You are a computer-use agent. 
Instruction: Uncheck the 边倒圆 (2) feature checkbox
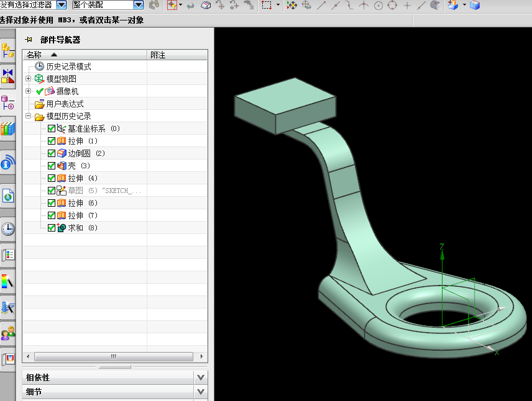(x=52, y=153)
